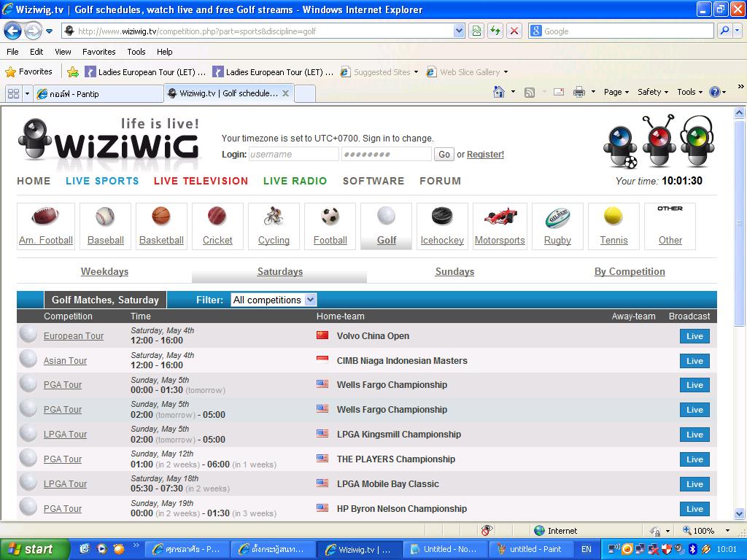
Task: Click the Google search box
Action: click(x=621, y=31)
